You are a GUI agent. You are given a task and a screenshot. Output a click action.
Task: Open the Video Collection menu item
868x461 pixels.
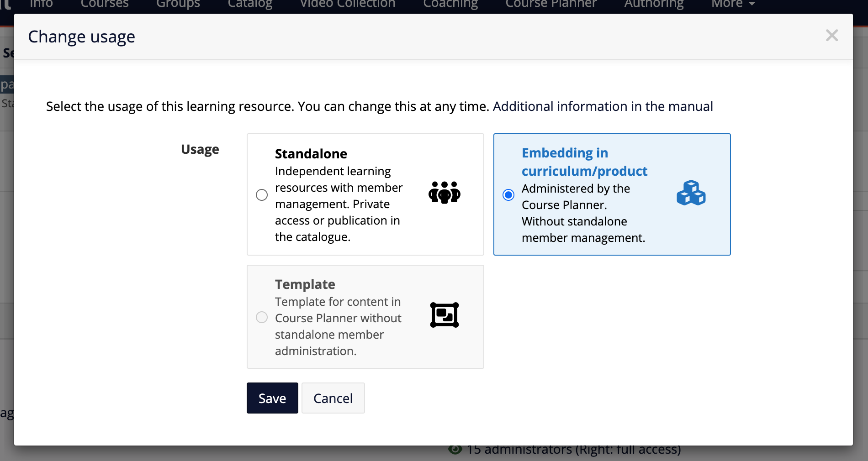coord(347,4)
